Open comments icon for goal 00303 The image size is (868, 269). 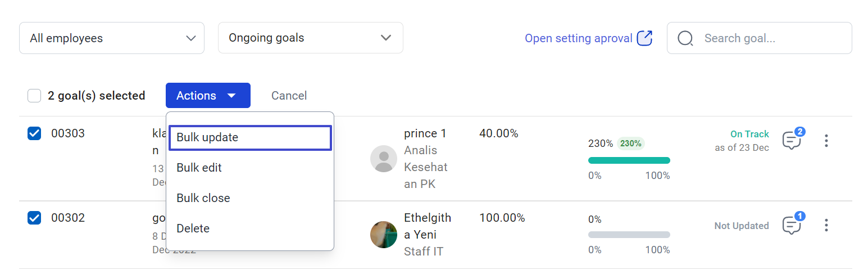(792, 140)
